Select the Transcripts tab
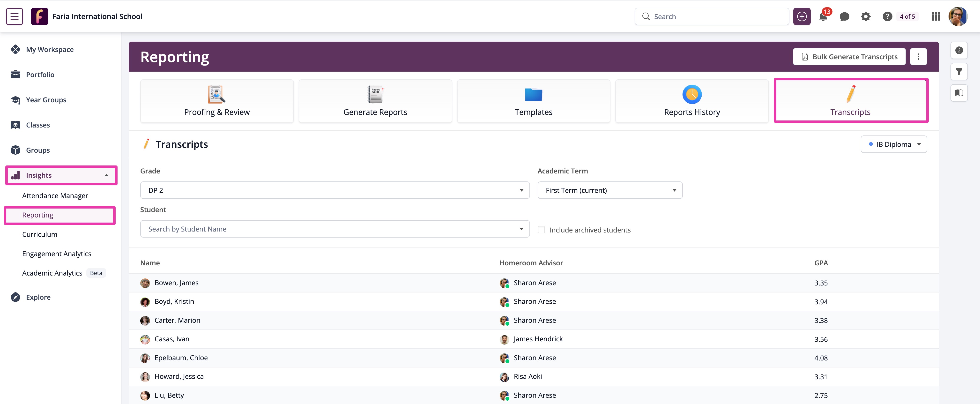 coord(851,100)
